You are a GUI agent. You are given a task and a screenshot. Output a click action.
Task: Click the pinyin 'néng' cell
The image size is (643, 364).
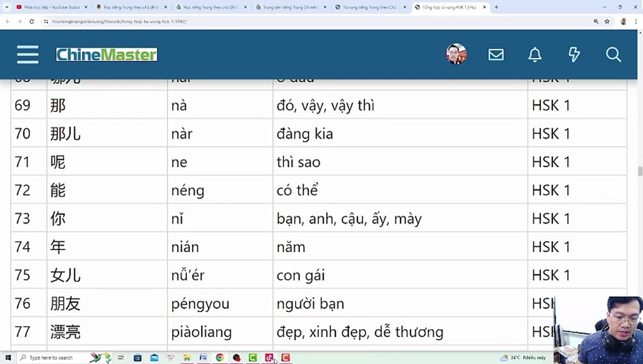point(220,190)
